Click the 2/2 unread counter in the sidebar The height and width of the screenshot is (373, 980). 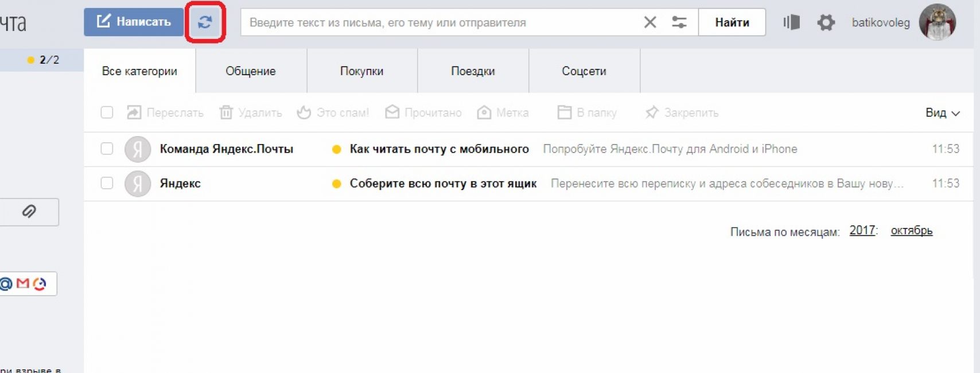[x=43, y=60]
